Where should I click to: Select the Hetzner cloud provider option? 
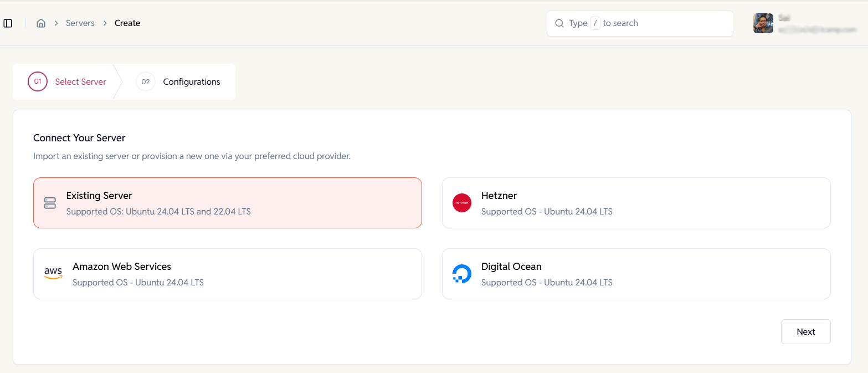636,203
